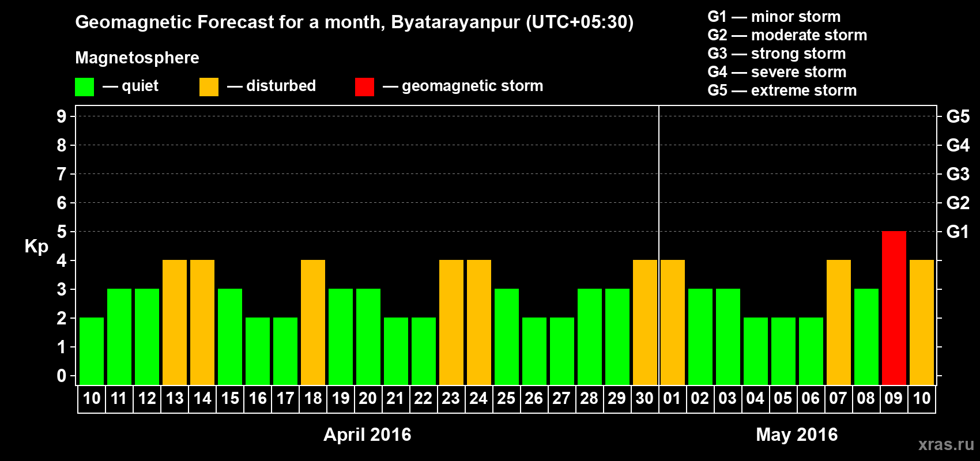Click the orange bar for April 30
The image size is (980, 461).
tap(645, 322)
